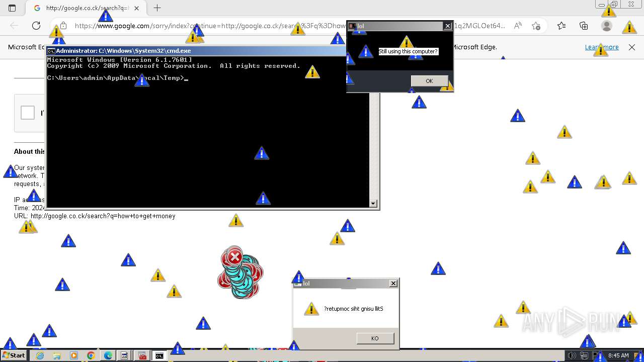The width and height of the screenshot is (644, 362).
Task: Select the google.co.ck search tab
Action: pyautogui.click(x=86, y=8)
